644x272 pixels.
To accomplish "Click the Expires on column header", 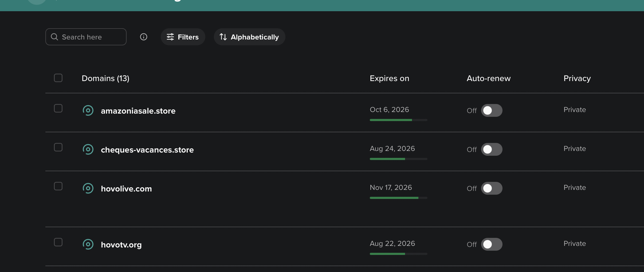I will click(x=390, y=78).
